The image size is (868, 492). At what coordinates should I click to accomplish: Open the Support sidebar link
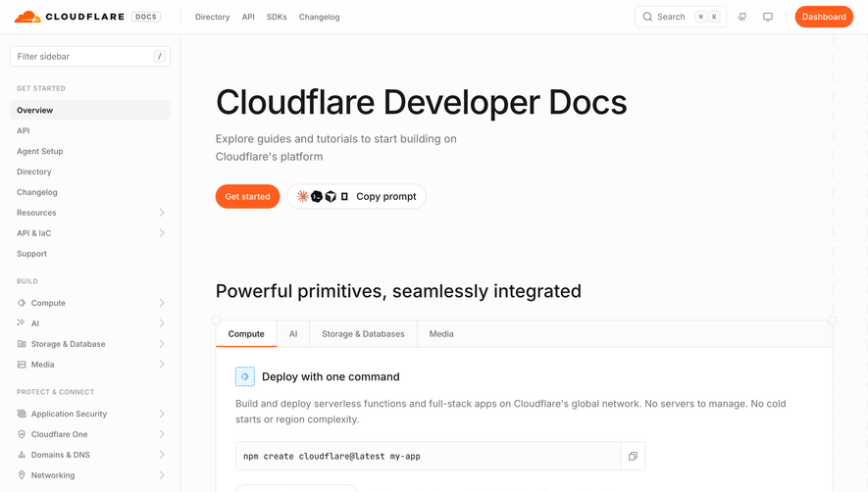[90, 254]
